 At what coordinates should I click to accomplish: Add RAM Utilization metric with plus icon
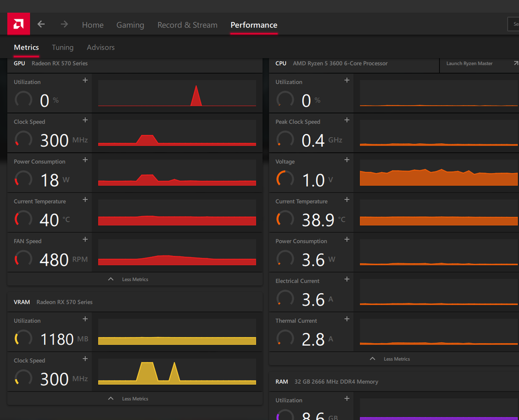(x=347, y=398)
